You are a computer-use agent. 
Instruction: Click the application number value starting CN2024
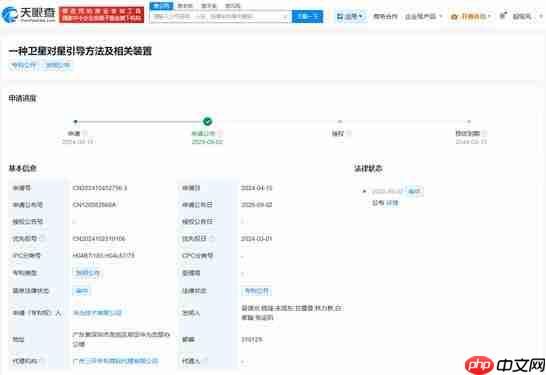click(100, 188)
